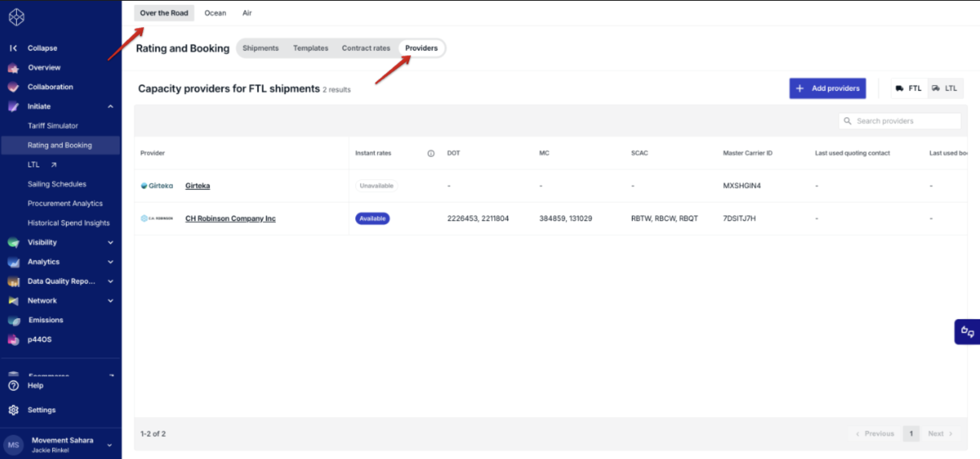Open the Help question mark
The width and height of the screenshot is (980, 459).
click(13, 385)
